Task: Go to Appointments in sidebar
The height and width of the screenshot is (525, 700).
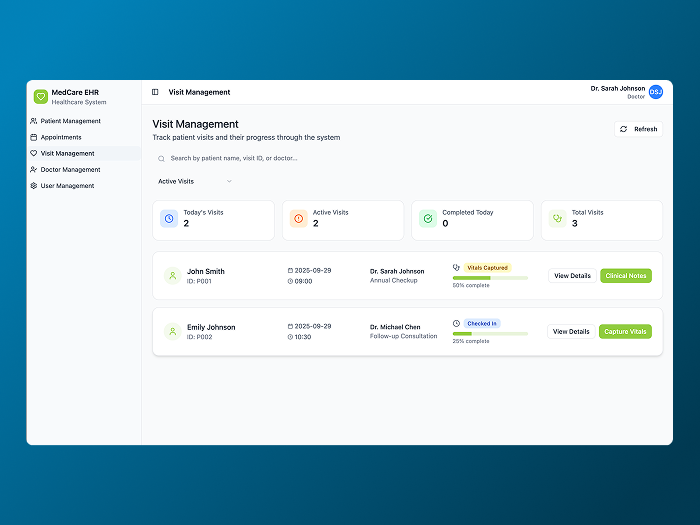Action: pyautogui.click(x=61, y=137)
